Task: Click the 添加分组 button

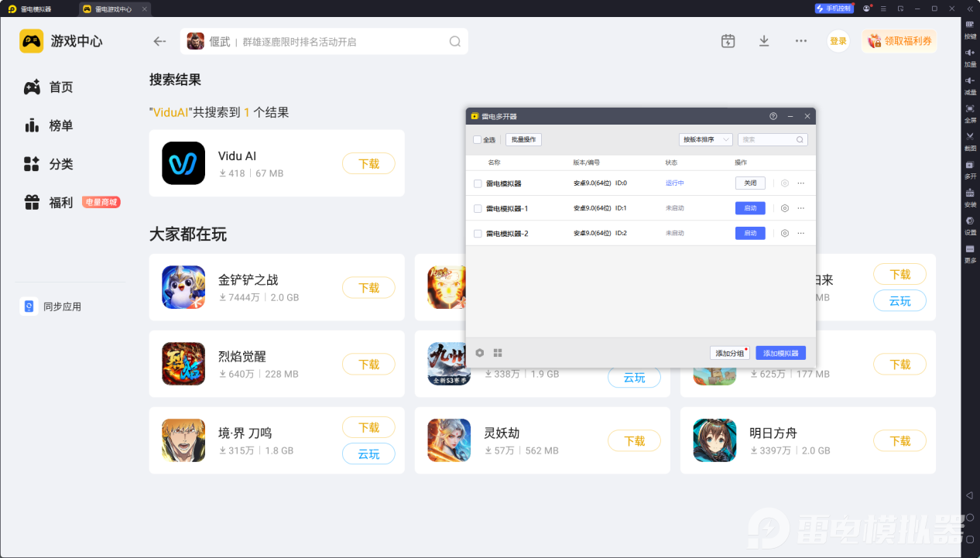Action: [x=730, y=353]
